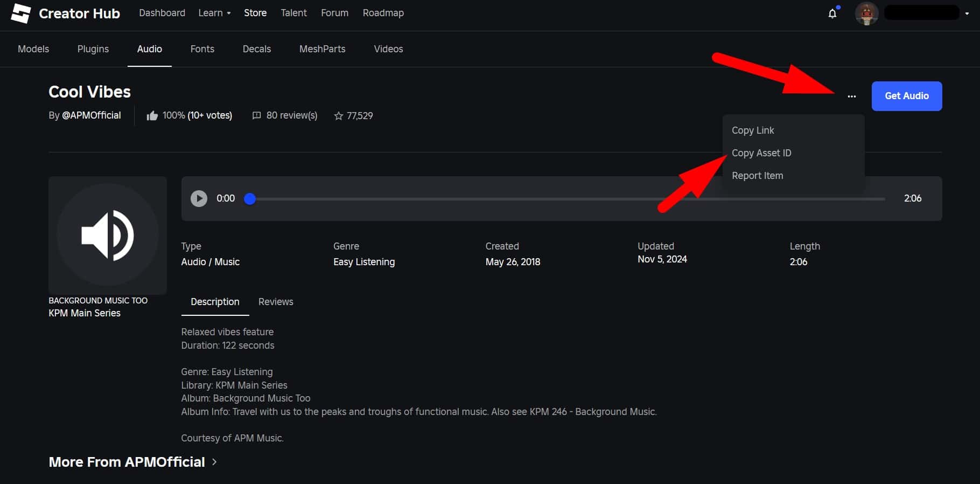Open the 80 reviews comment icon

pos(257,116)
